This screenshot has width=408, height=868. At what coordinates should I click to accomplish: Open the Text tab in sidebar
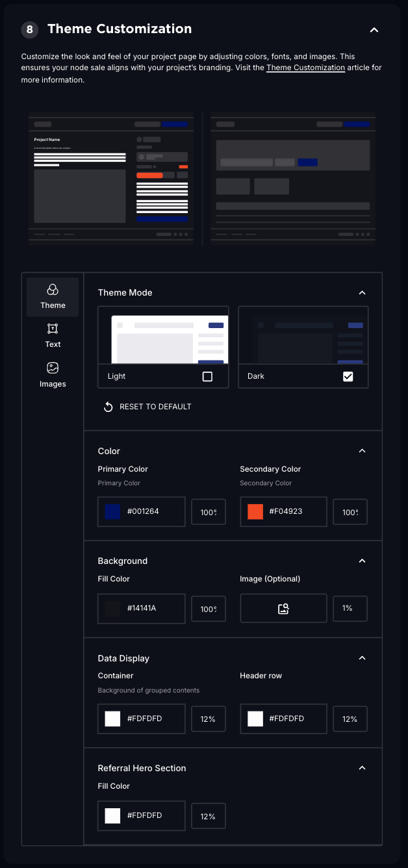(53, 336)
